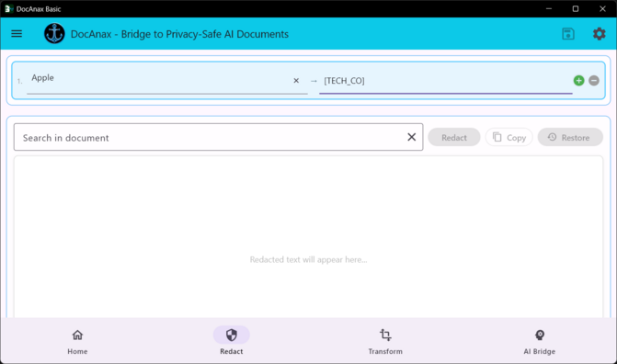Click the Restore button
Screen dimensions: 617x364
(x=570, y=137)
